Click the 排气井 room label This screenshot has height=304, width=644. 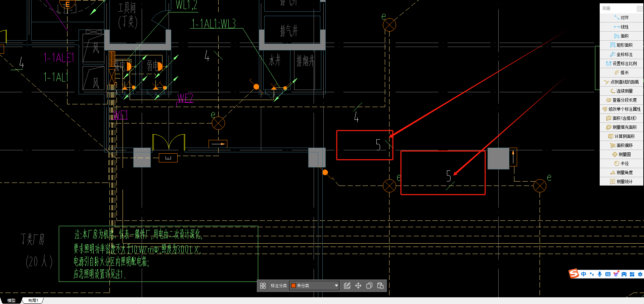289,31
